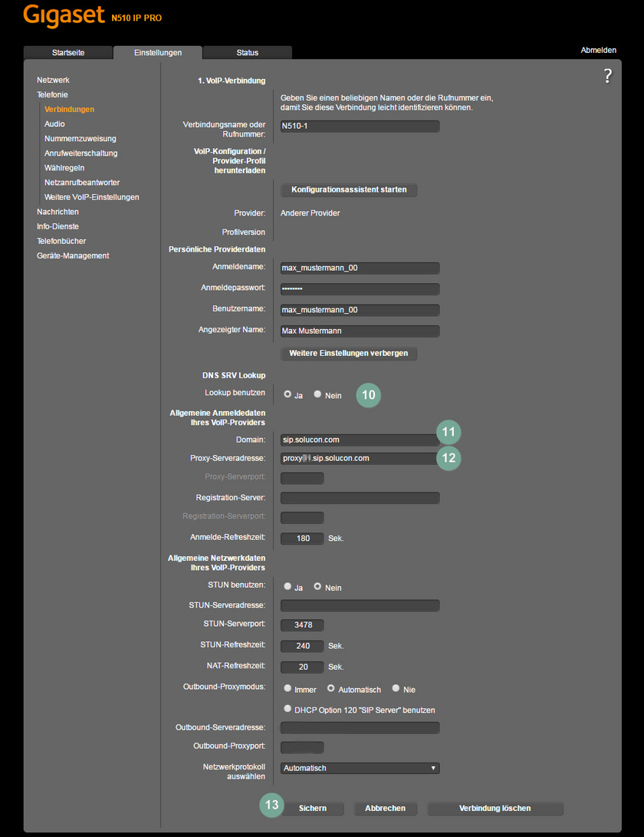Hide settings via 'Weitere Einstellungen verbergen'
The image size is (644, 837).
point(349,354)
